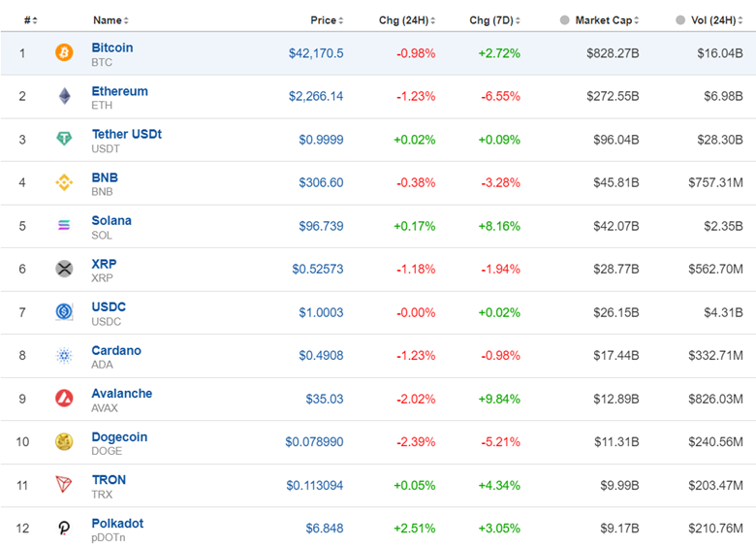Sort by Chg (24H) column header

point(406,20)
